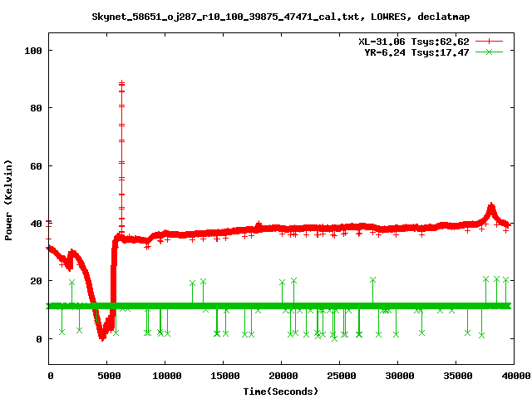The width and height of the screenshot is (532, 399).
Task: Click the red bump peak near 38000 seconds
Action: 491,206
